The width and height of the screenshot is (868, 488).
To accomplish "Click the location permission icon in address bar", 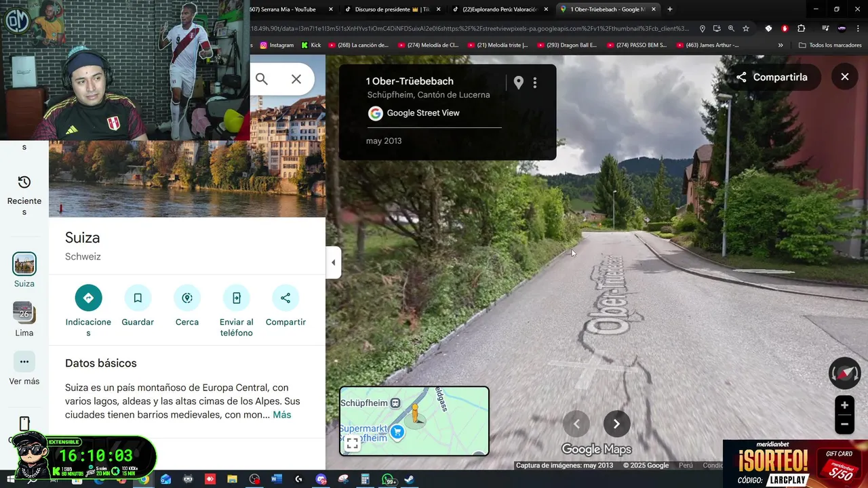I will click(x=703, y=28).
